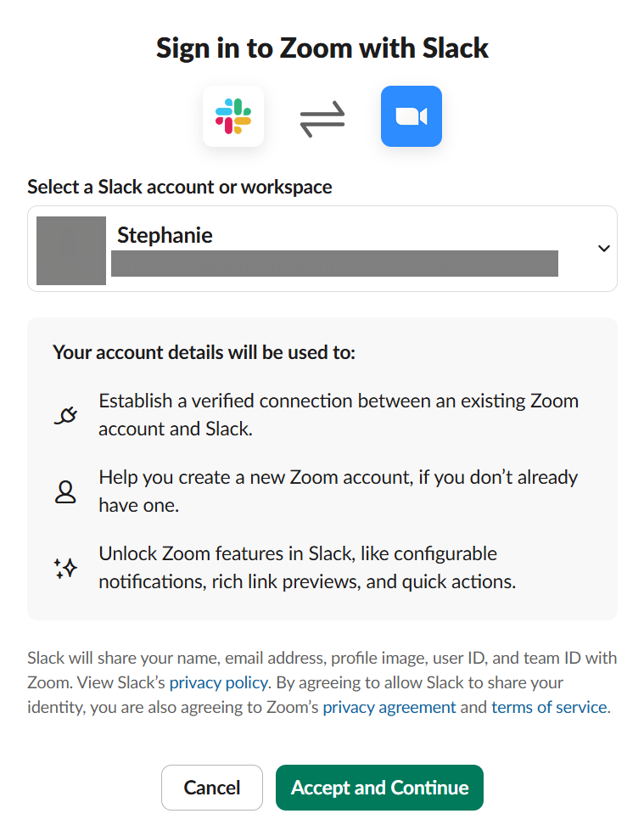
Task: Click the person icon next to new account text
Action: click(65, 490)
